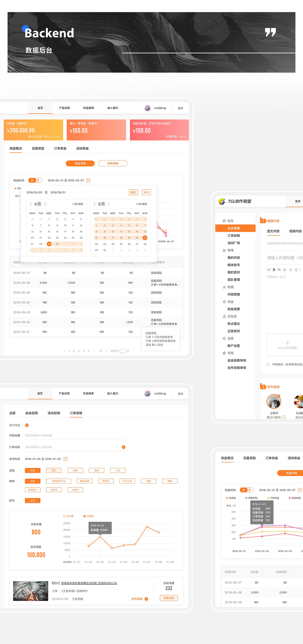Click 确定 in the date picker
The width and height of the screenshot is (303, 644).
point(133,192)
